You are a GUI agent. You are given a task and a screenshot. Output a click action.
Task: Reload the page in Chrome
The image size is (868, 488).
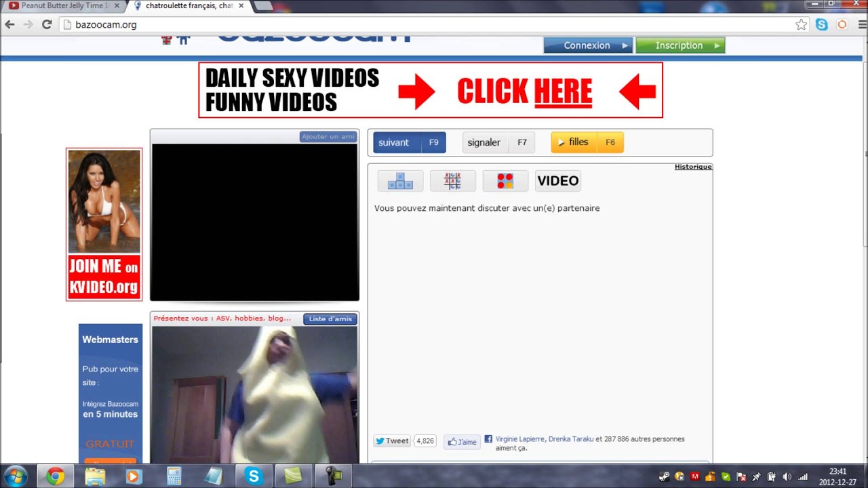coord(47,24)
